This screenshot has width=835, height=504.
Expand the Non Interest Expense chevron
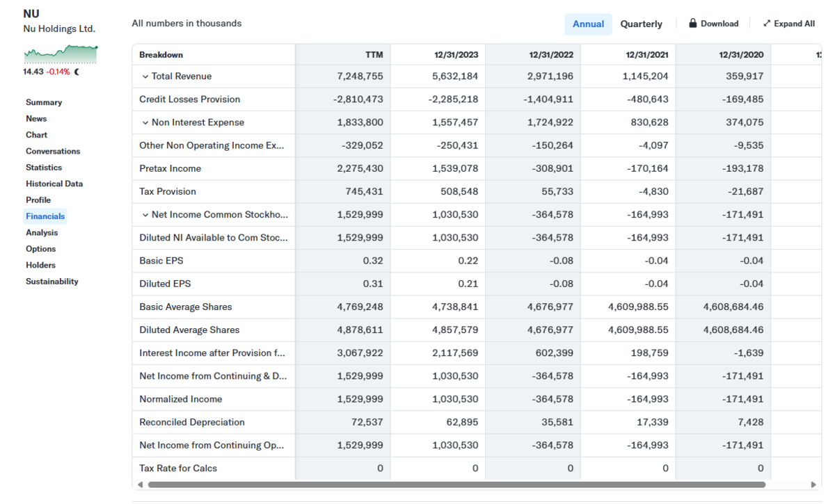[x=145, y=122]
